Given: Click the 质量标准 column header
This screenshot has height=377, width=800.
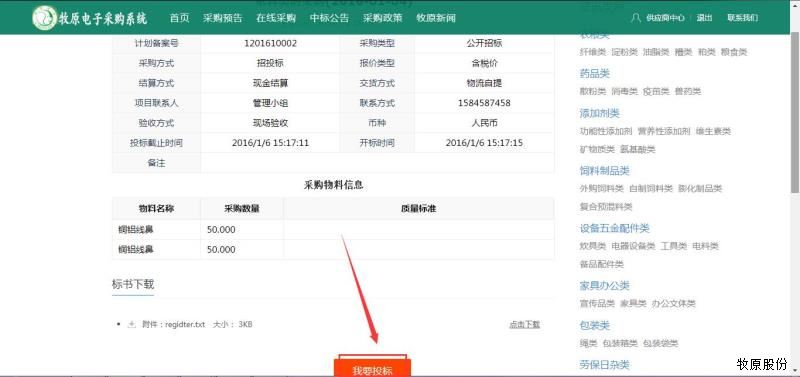Looking at the screenshot, I should [x=418, y=209].
